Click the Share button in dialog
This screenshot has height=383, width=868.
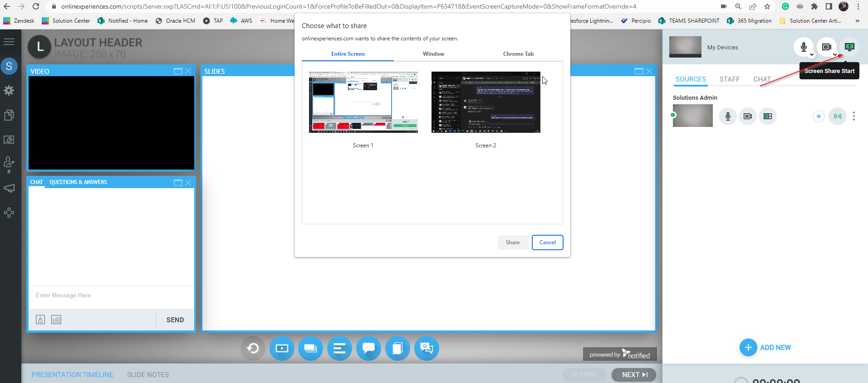(513, 242)
